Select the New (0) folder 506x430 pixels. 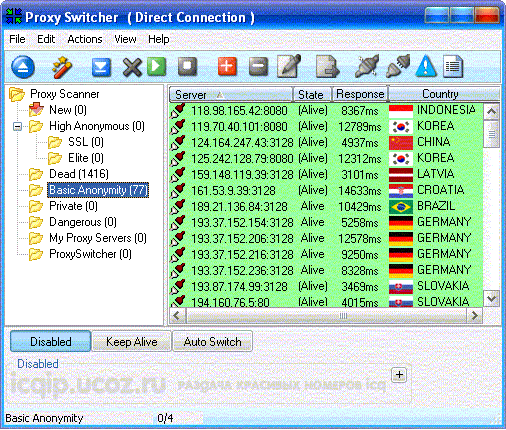point(68,110)
